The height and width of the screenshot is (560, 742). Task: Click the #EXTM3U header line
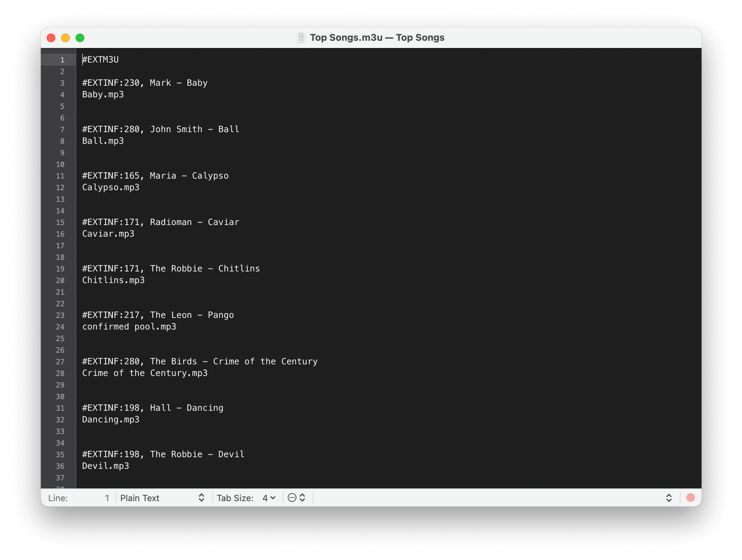101,59
